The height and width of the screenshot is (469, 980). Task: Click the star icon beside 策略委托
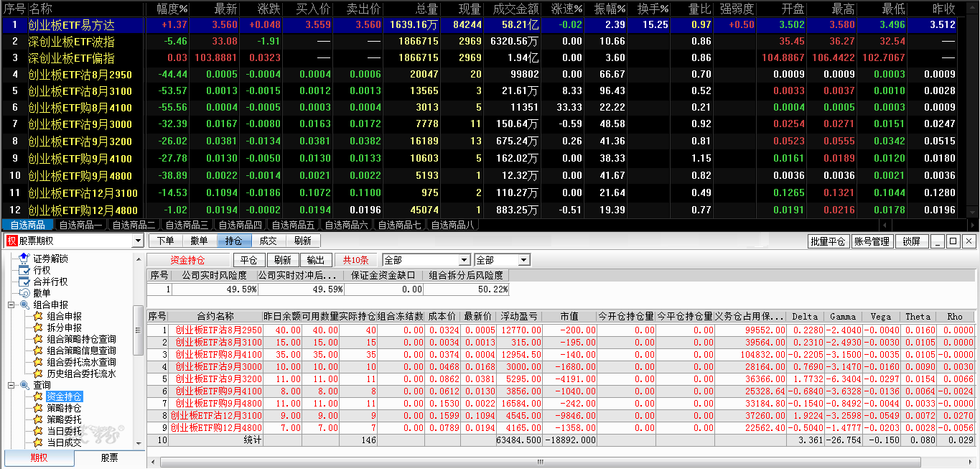tap(38, 419)
